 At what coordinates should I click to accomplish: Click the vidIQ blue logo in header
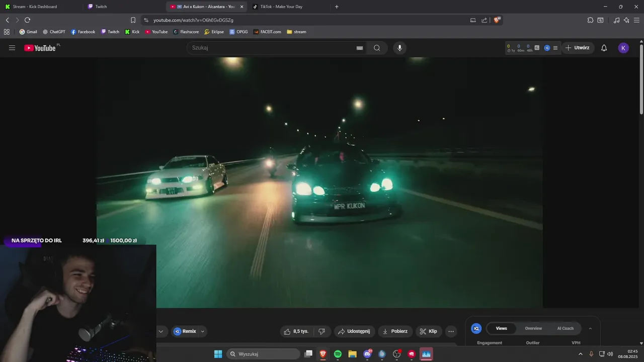tap(547, 48)
